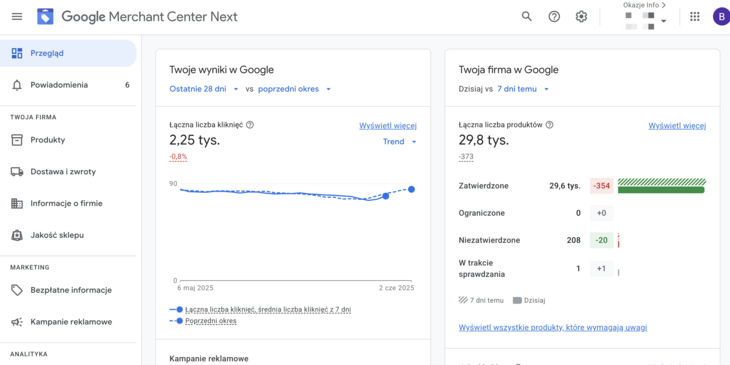Click the Bezpłatne informacje tag icon
Viewport: 730px width, 365px height.
click(x=17, y=290)
